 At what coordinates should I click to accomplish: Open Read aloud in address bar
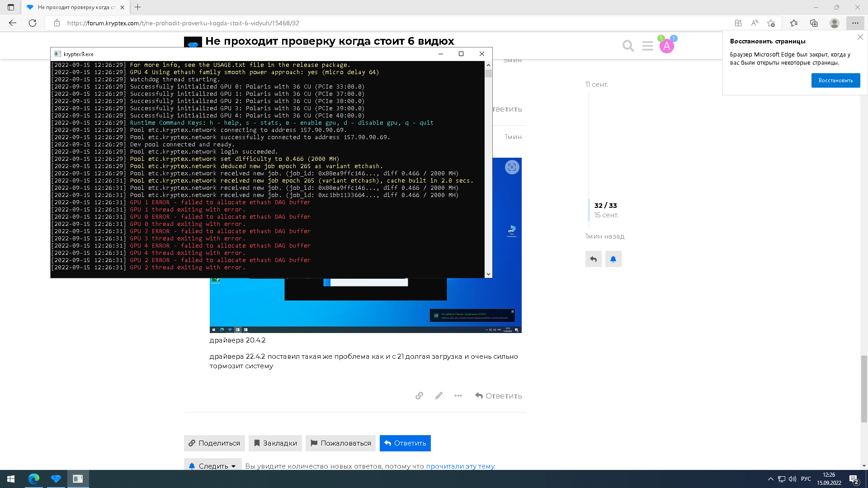pyautogui.click(x=755, y=23)
